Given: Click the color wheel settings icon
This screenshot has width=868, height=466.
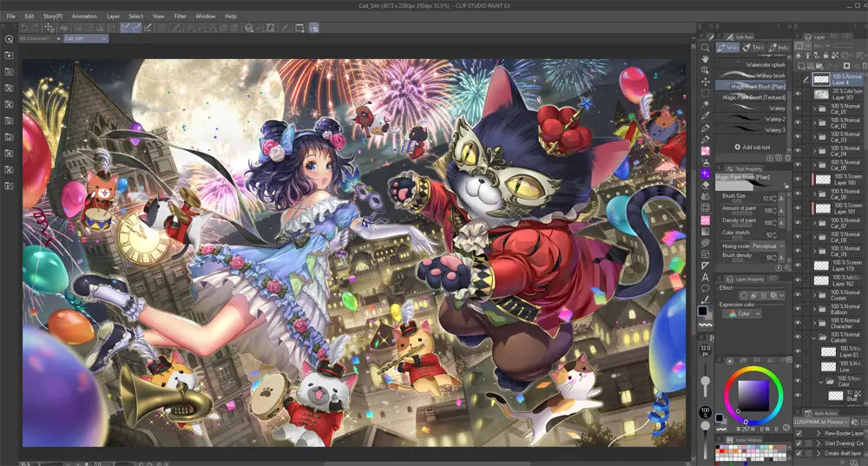Looking at the screenshot, I should (786, 428).
